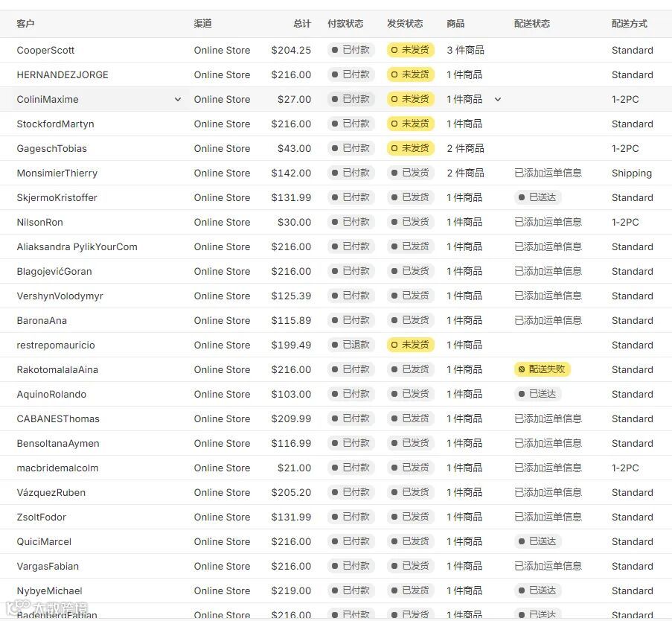Open QuiciMarcel order
This screenshot has width=672, height=621.
(x=336, y=541)
